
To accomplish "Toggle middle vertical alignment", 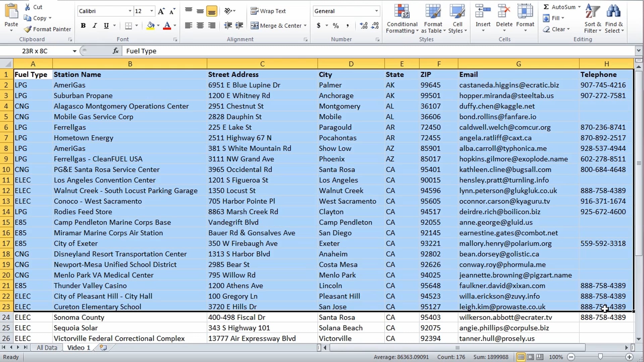I will click(x=200, y=11).
